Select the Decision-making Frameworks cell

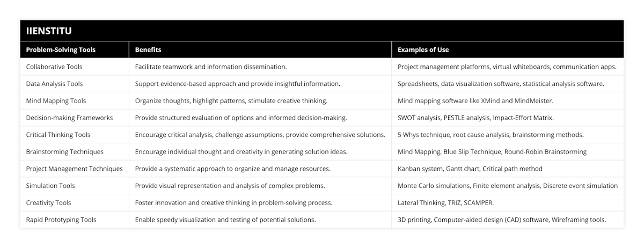(69, 118)
